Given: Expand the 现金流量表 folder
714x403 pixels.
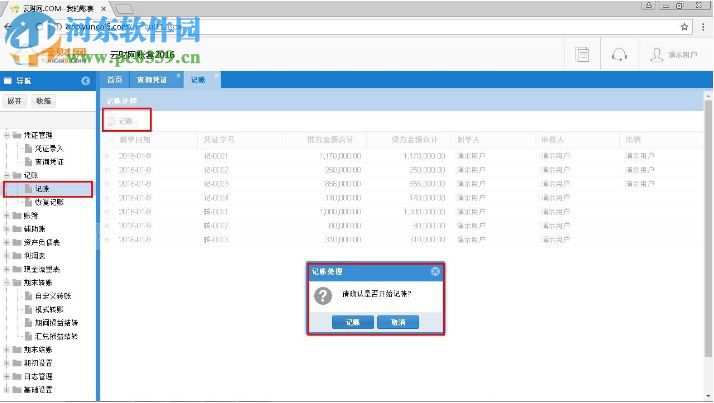Looking at the screenshot, I should pos(7,269).
